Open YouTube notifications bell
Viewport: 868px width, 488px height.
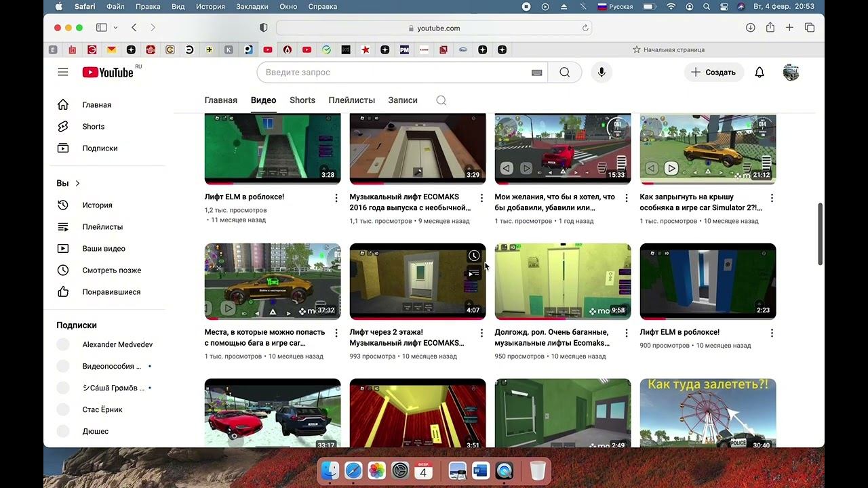click(759, 73)
